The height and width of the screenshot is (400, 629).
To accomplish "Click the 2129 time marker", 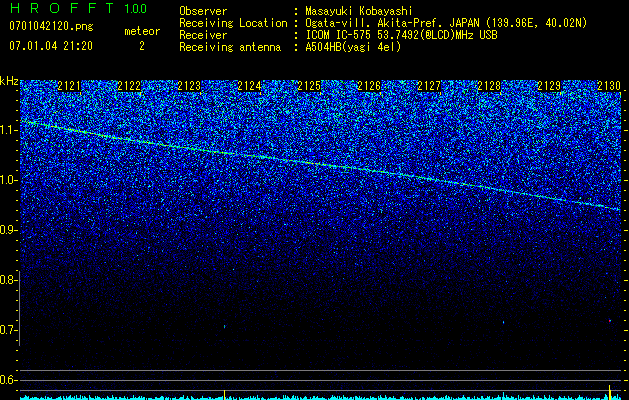I will click(x=549, y=86).
